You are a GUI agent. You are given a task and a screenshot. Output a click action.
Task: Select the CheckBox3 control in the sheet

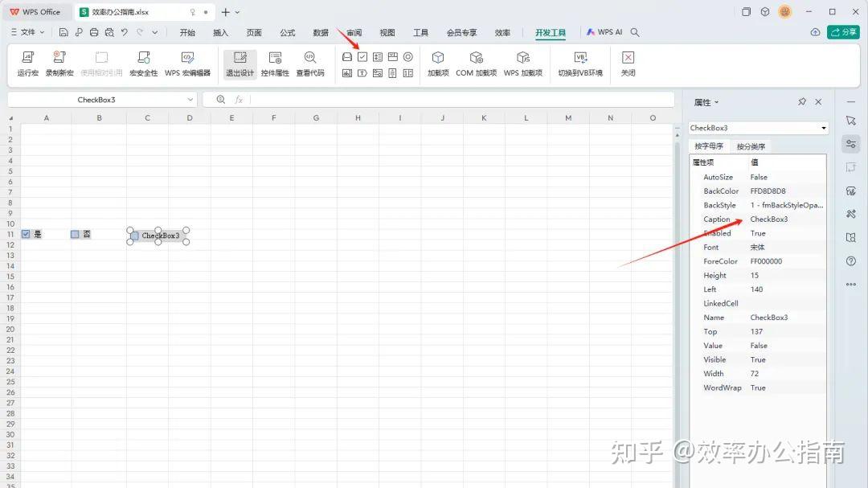[x=158, y=236]
